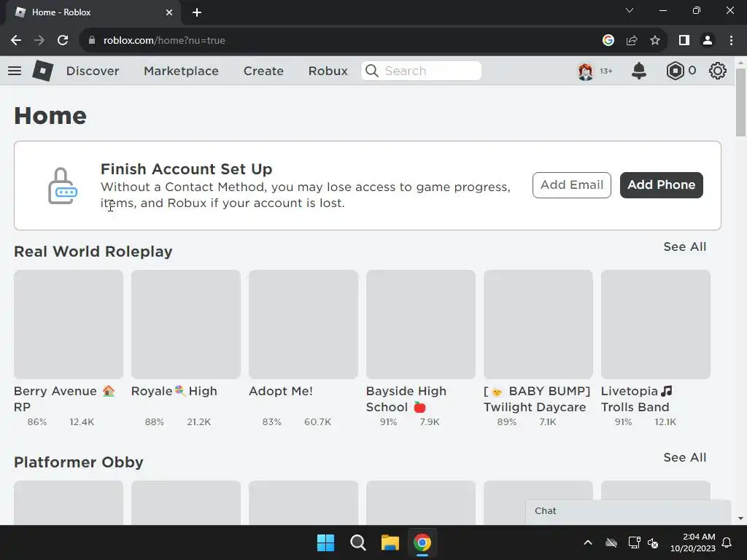747x560 pixels.
Task: Click the browser address bar URL
Action: click(164, 41)
